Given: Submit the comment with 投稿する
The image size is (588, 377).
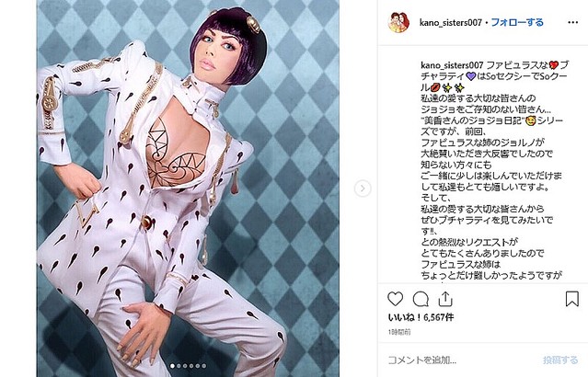Looking at the screenshot, I should point(560,360).
